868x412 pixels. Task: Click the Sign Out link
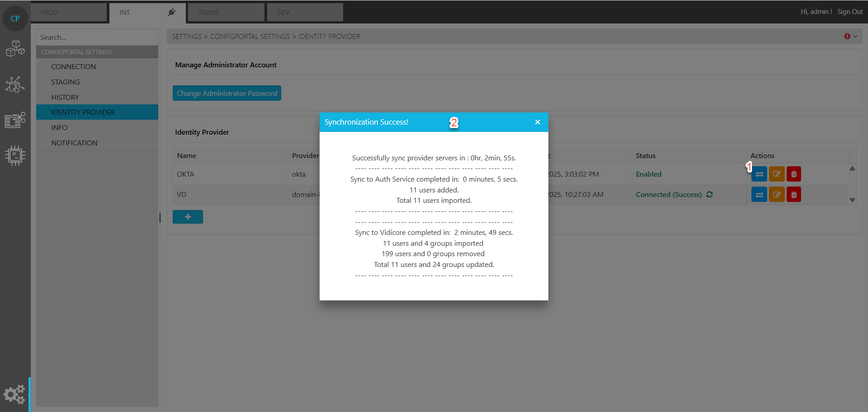pyautogui.click(x=850, y=12)
